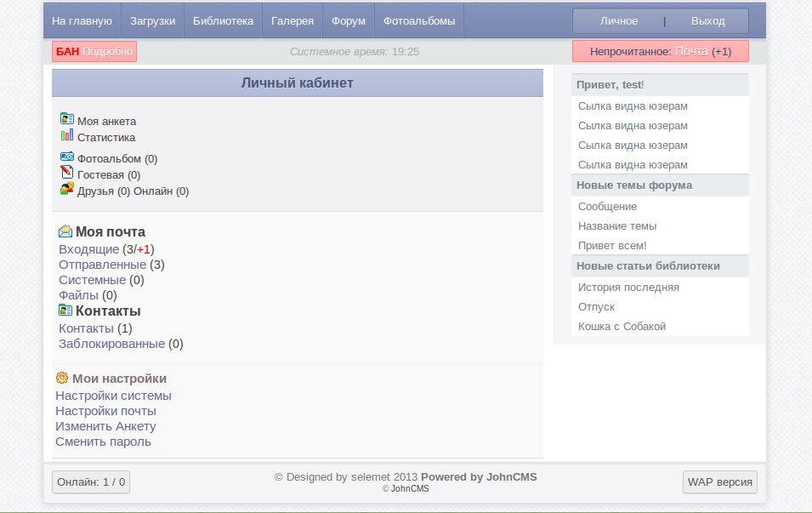Switch to WAP версия

(x=720, y=482)
